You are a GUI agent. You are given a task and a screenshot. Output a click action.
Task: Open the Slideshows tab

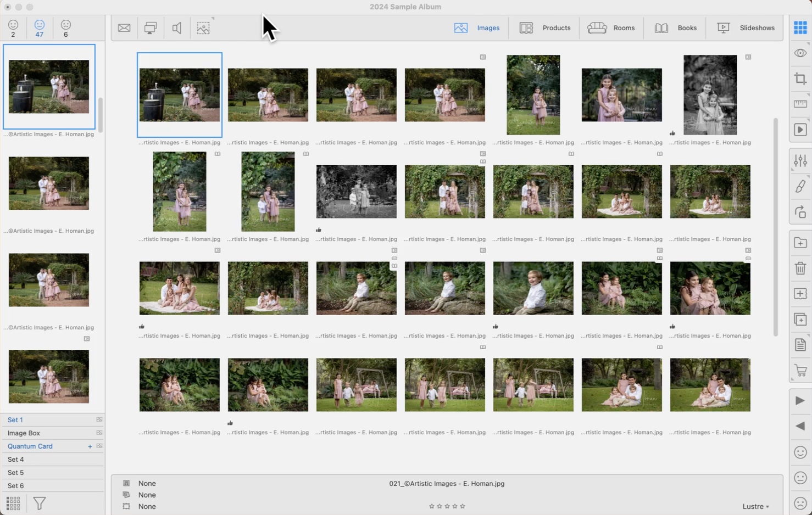click(746, 28)
